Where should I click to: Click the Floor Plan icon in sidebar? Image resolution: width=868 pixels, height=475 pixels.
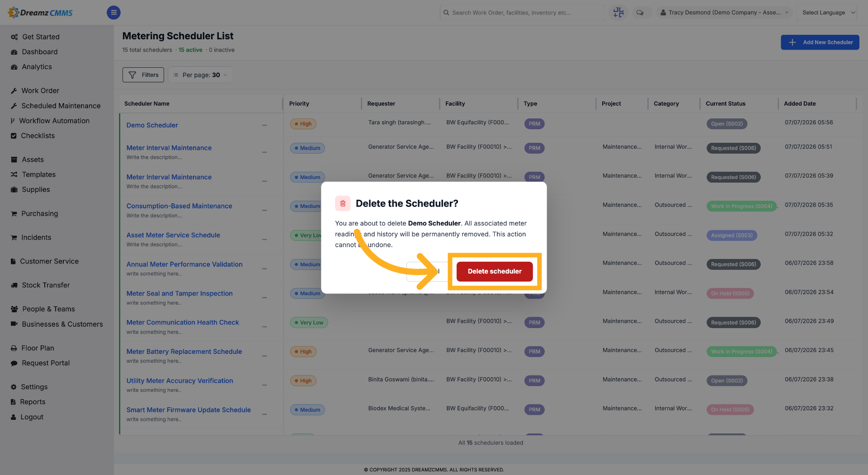[x=14, y=348]
